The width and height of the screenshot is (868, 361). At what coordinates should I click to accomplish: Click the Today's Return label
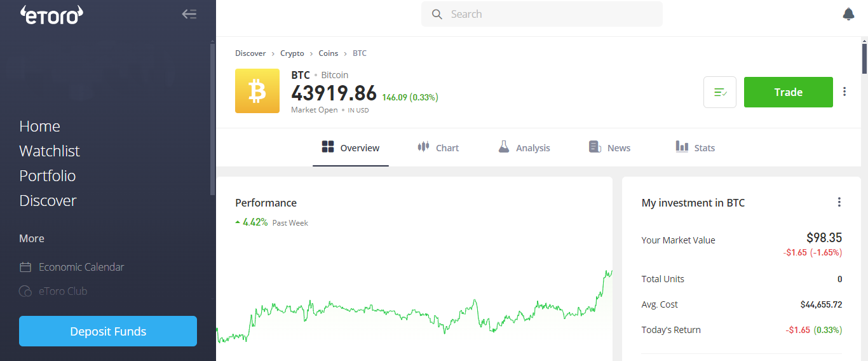pyautogui.click(x=671, y=330)
